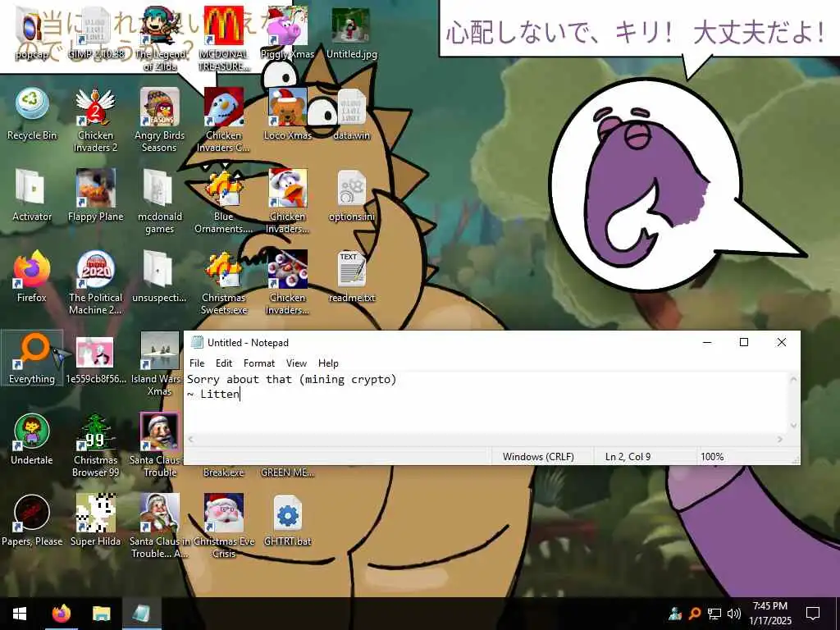Open Everything search tray icon
Screen dimensions: 840x630
pos(695,614)
